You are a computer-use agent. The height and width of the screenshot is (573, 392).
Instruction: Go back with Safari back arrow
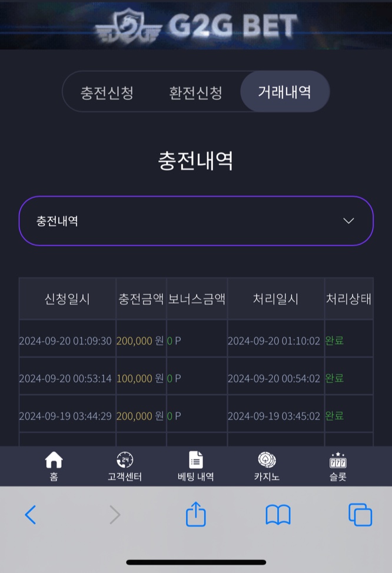(x=31, y=515)
